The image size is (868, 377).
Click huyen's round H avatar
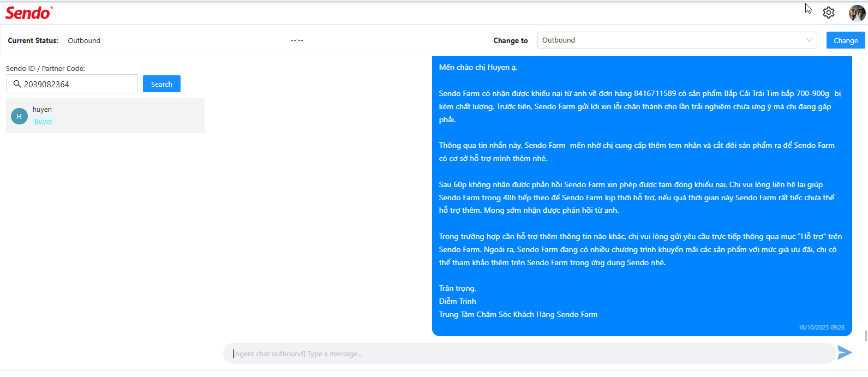point(19,116)
